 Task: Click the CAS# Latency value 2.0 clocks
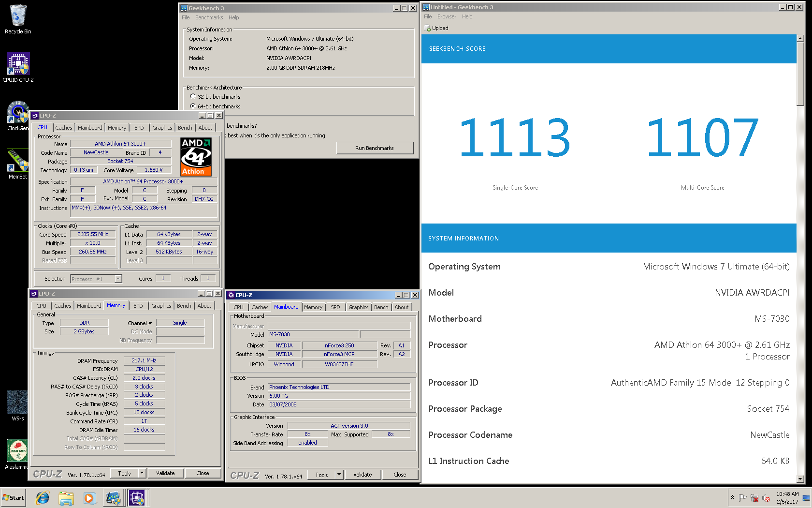tap(144, 378)
